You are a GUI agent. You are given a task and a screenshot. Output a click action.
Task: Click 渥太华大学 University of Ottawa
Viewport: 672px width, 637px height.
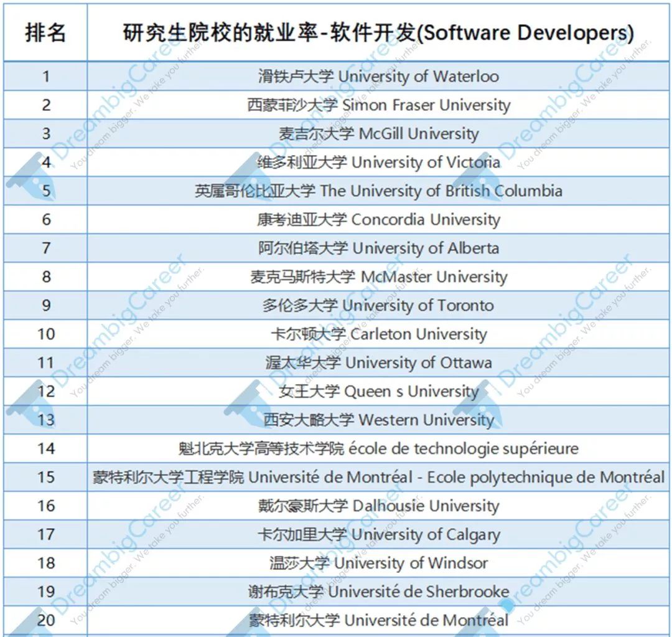click(378, 363)
